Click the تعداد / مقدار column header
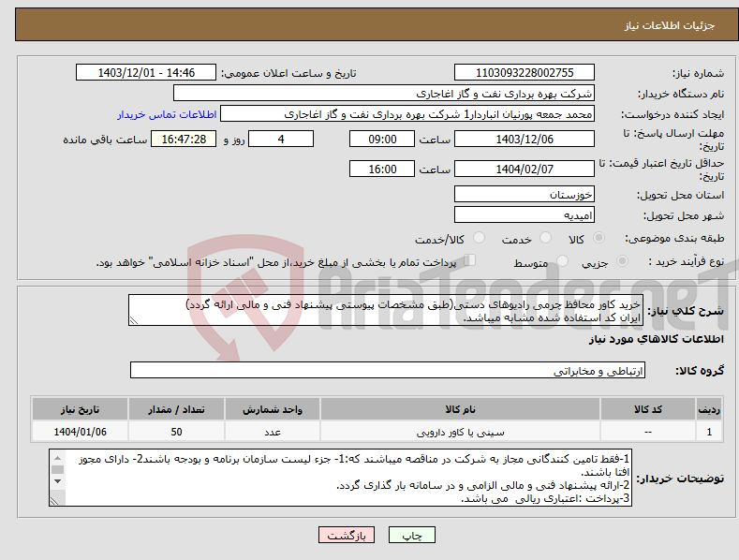 [176, 409]
